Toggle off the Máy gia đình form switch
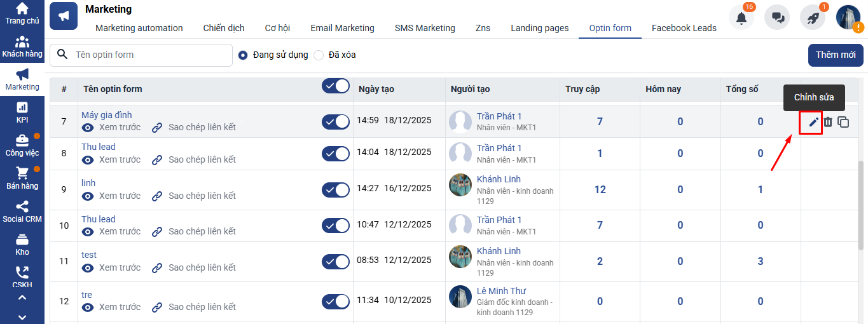This screenshot has height=324, width=868. tap(336, 121)
